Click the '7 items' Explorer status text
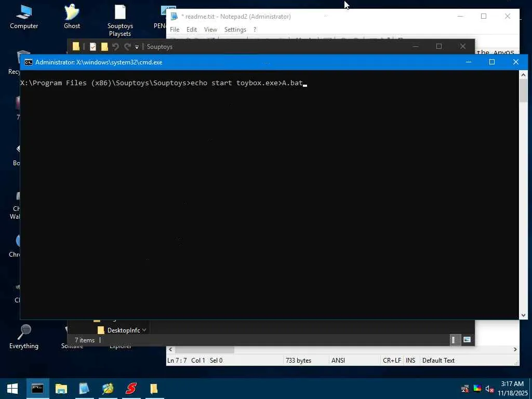This screenshot has width=532, height=399. [x=85, y=340]
